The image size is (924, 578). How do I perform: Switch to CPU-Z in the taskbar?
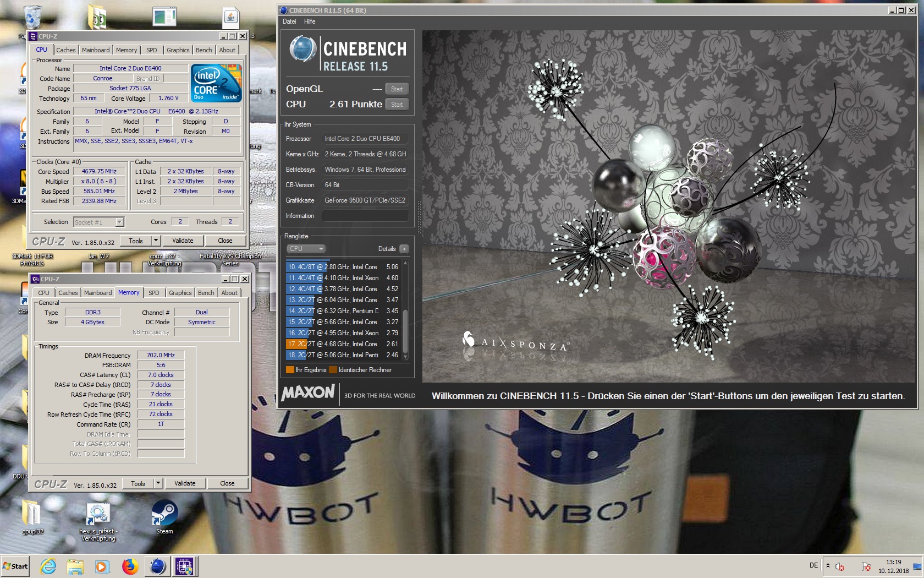click(184, 566)
